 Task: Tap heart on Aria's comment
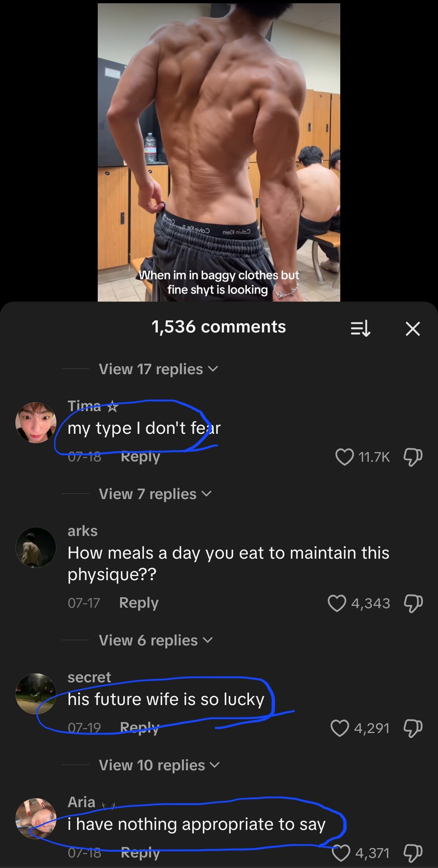[341, 853]
